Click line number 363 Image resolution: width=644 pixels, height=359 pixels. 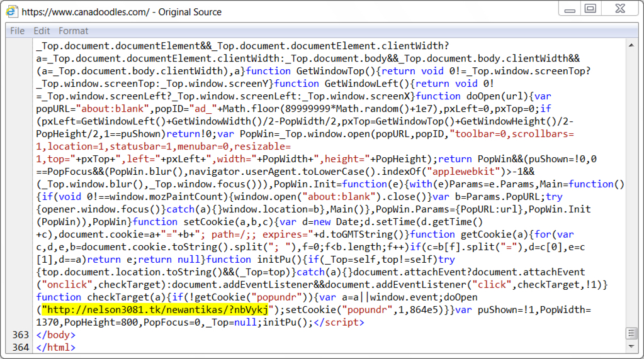tap(21, 334)
